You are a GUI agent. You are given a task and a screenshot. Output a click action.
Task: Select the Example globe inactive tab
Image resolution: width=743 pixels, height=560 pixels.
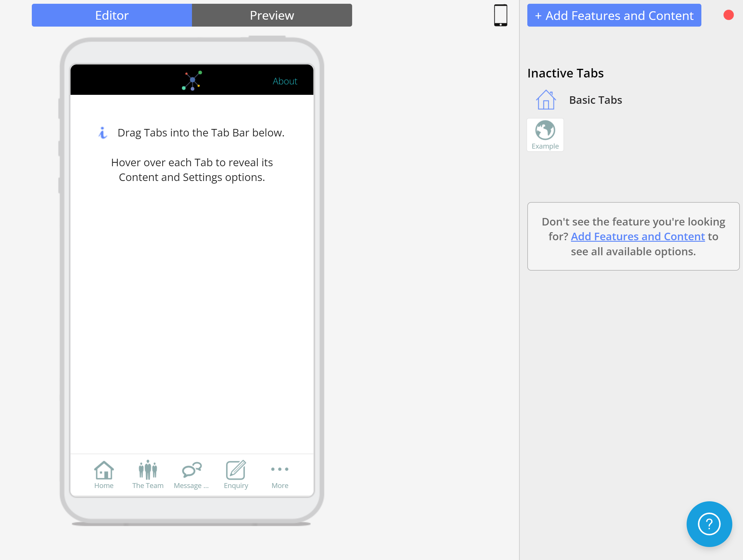point(545,135)
